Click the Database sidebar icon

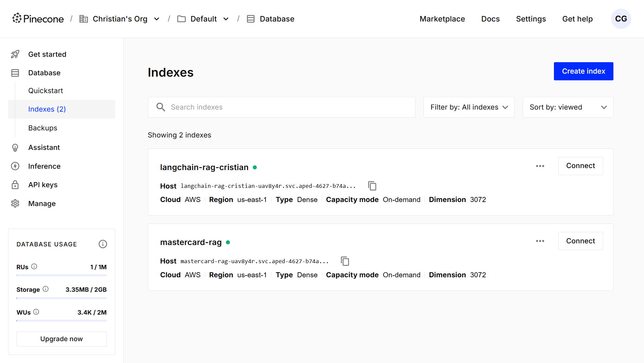pos(15,73)
